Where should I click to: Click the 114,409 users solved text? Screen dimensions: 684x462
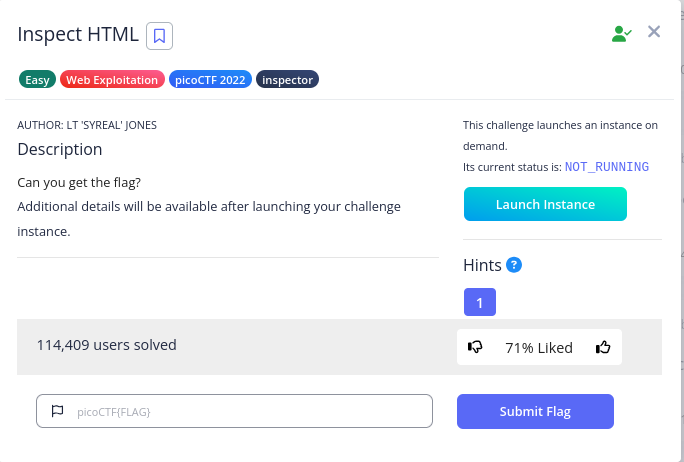(x=106, y=345)
